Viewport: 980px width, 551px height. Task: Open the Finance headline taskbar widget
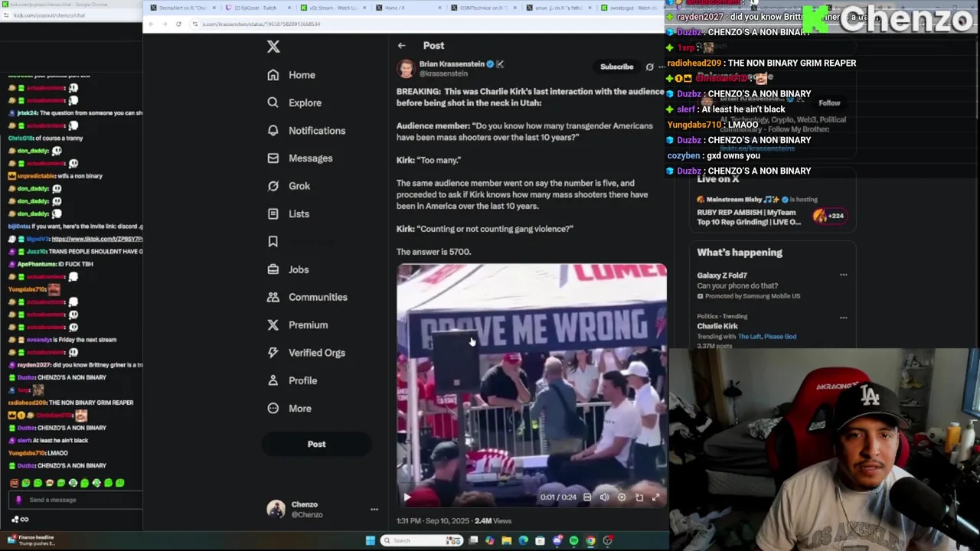click(31, 540)
